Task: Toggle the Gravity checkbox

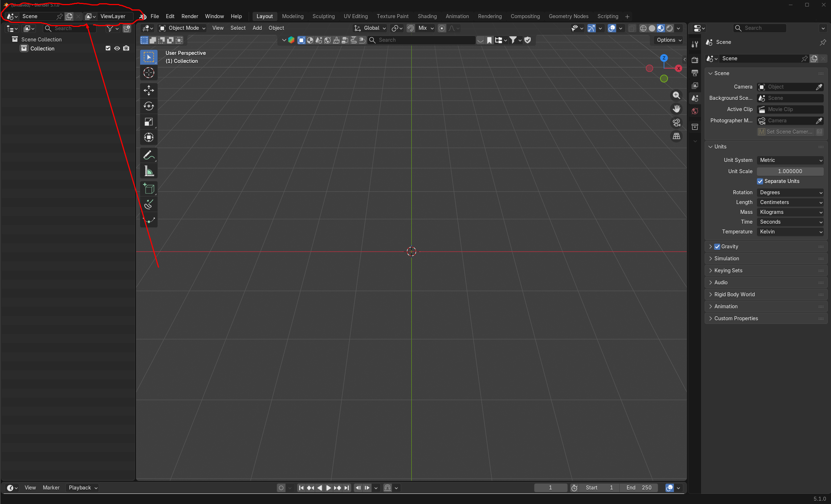Action: (717, 247)
